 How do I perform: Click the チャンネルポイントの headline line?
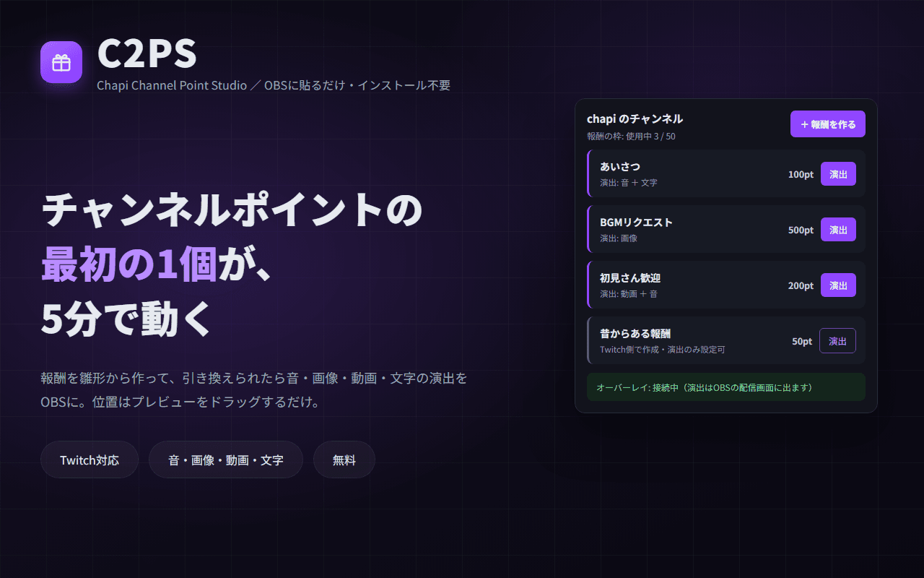(x=231, y=211)
